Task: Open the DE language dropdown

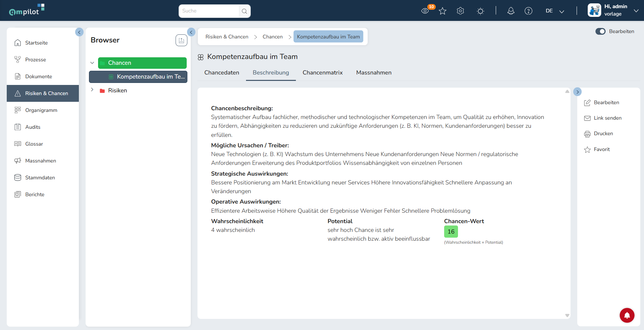Action: click(555, 11)
